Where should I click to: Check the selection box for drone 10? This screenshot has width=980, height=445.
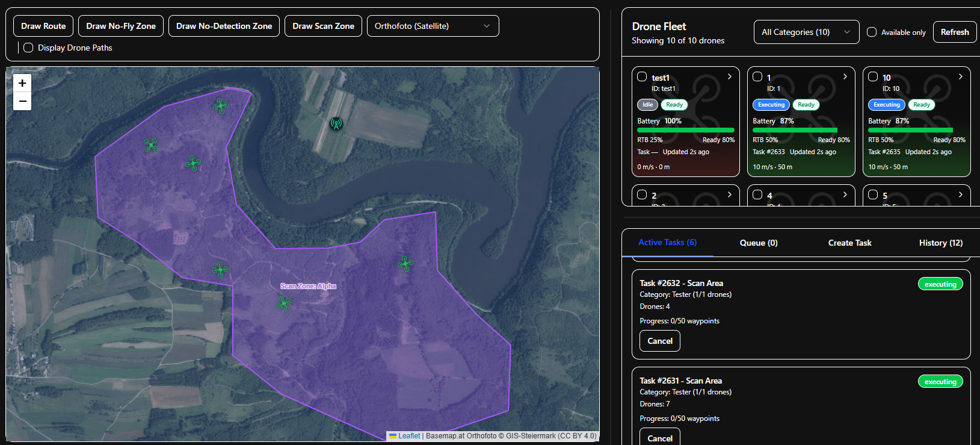point(873,77)
